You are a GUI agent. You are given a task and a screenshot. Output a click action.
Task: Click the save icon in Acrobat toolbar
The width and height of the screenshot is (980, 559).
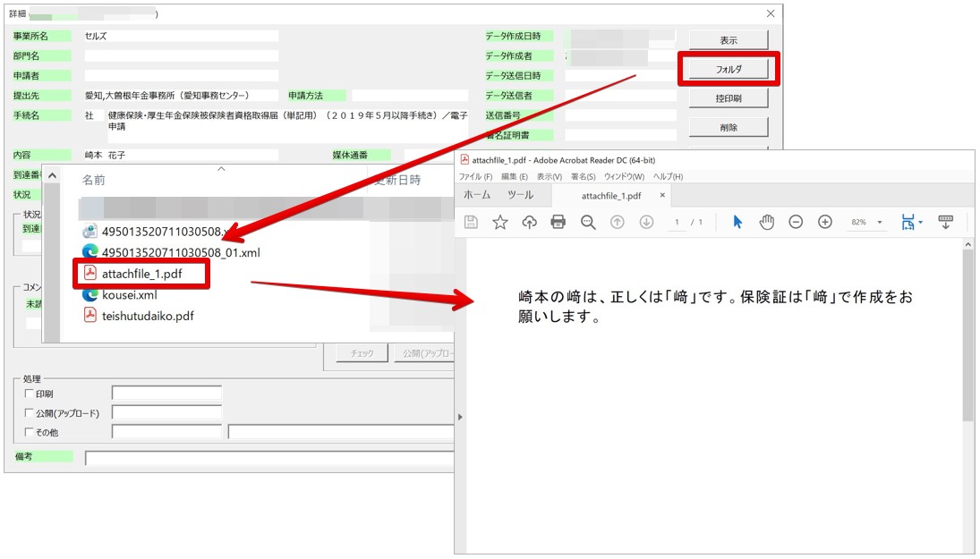click(472, 222)
